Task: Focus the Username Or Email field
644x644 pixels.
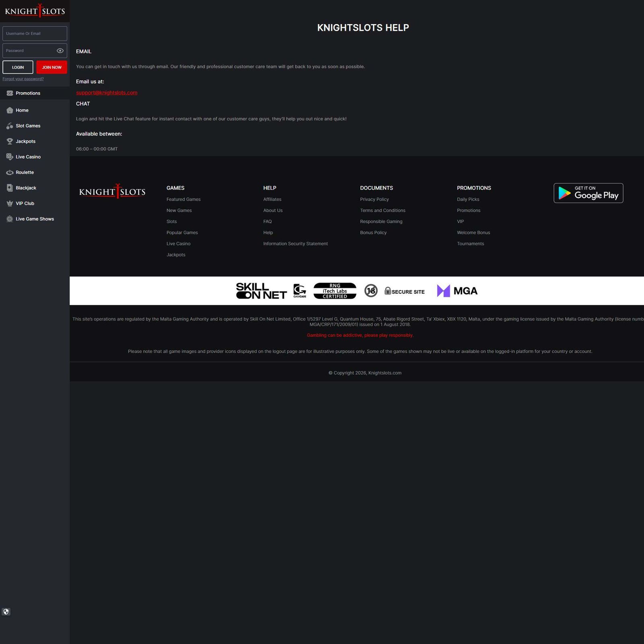Action: (x=35, y=33)
